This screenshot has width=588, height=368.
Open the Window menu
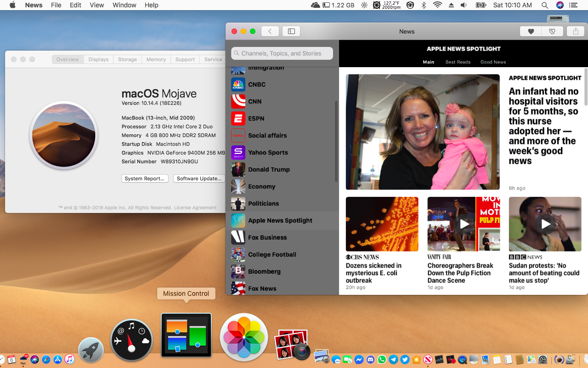(124, 5)
